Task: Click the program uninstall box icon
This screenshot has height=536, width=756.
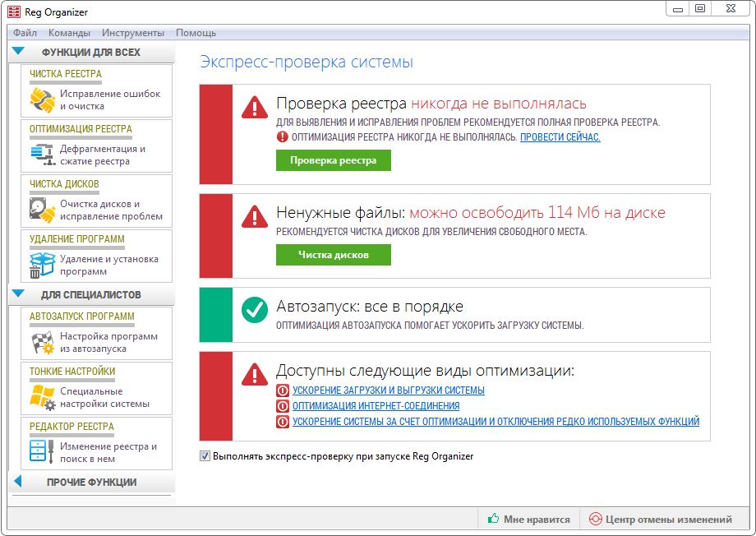Action: pos(42,265)
